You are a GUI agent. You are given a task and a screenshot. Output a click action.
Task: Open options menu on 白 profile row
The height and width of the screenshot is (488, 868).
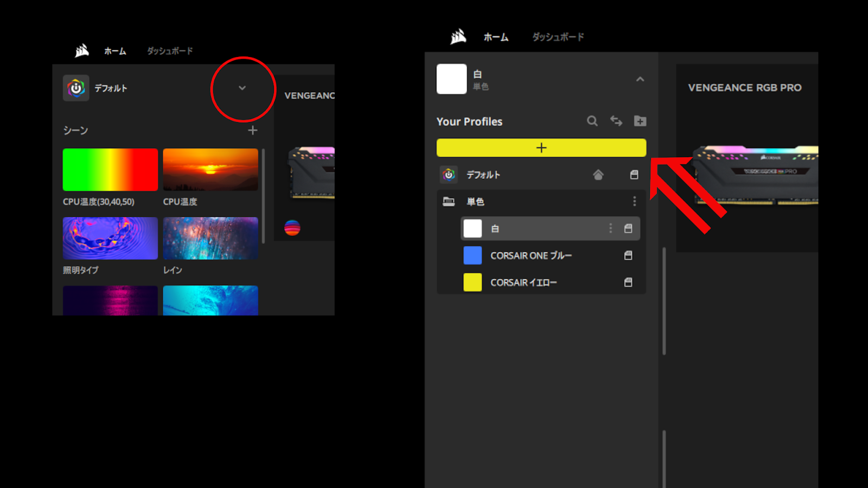click(610, 228)
